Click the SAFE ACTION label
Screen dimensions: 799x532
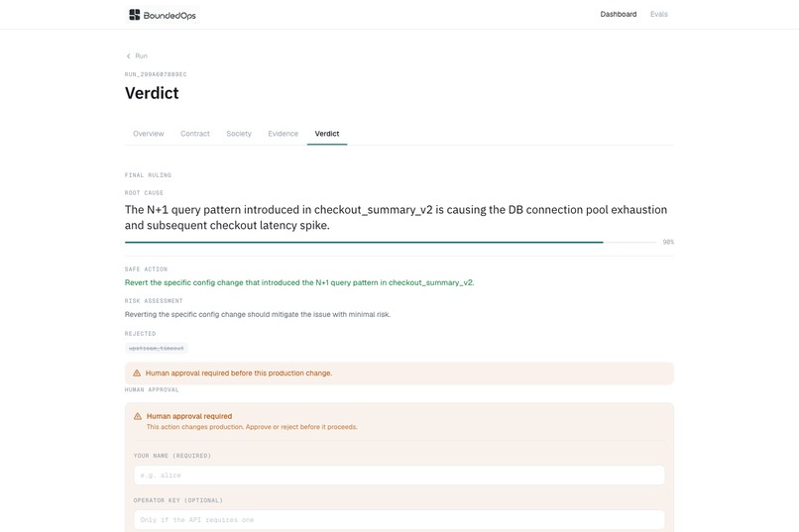pyautogui.click(x=147, y=269)
